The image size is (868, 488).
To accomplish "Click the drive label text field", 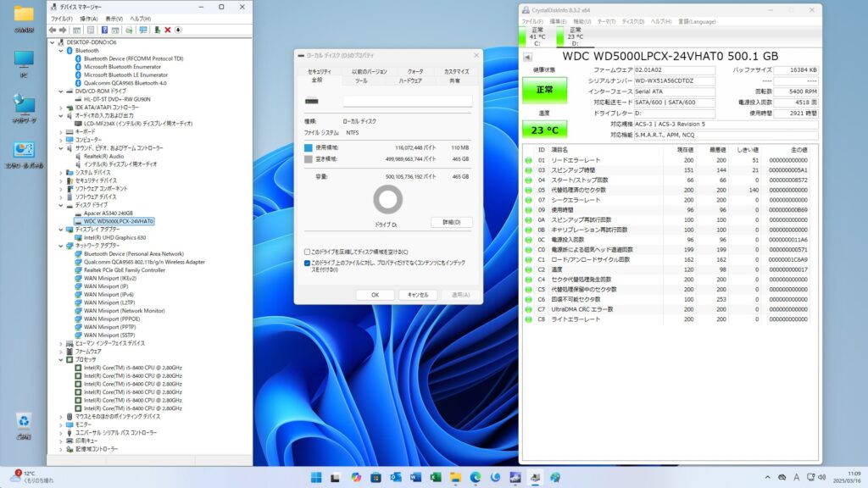I will (x=407, y=101).
